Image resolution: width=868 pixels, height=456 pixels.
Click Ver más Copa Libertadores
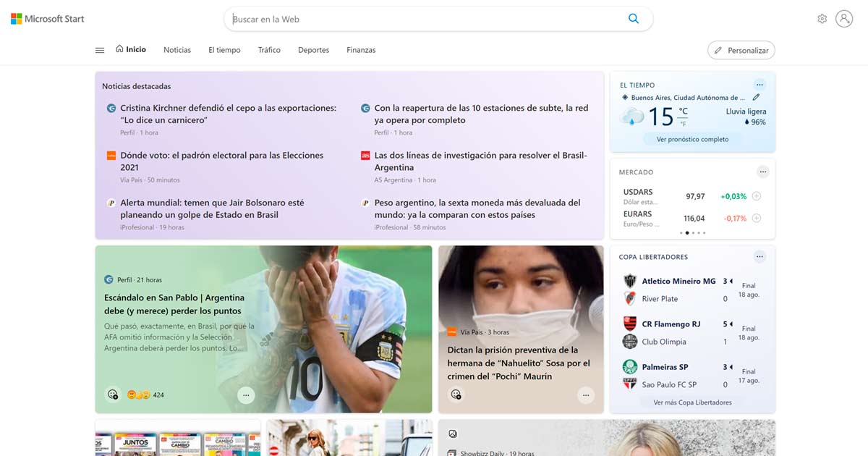(693, 402)
